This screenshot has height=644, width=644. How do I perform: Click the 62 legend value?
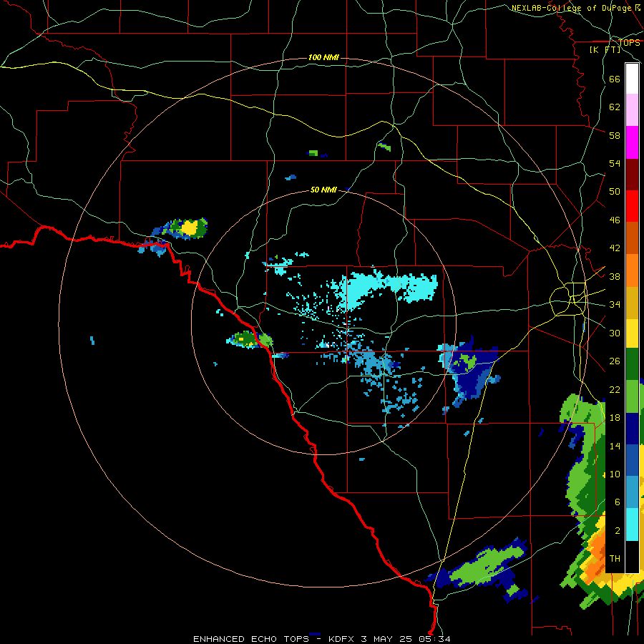615,107
